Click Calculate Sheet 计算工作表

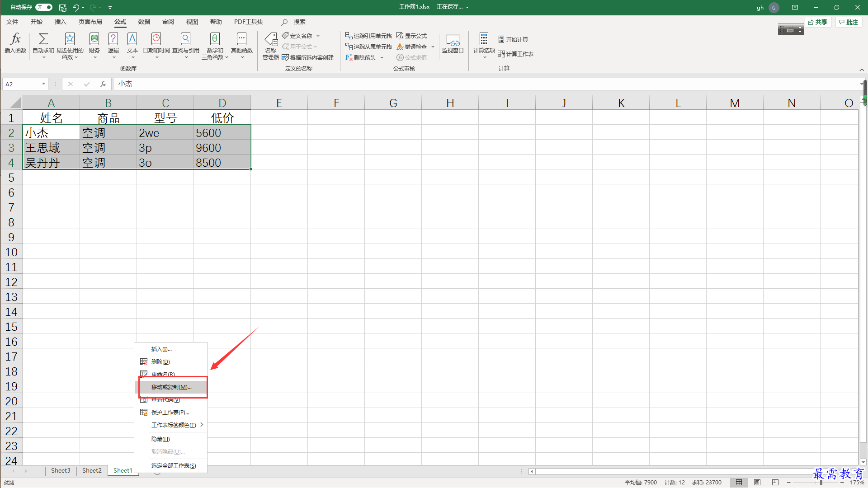516,54
